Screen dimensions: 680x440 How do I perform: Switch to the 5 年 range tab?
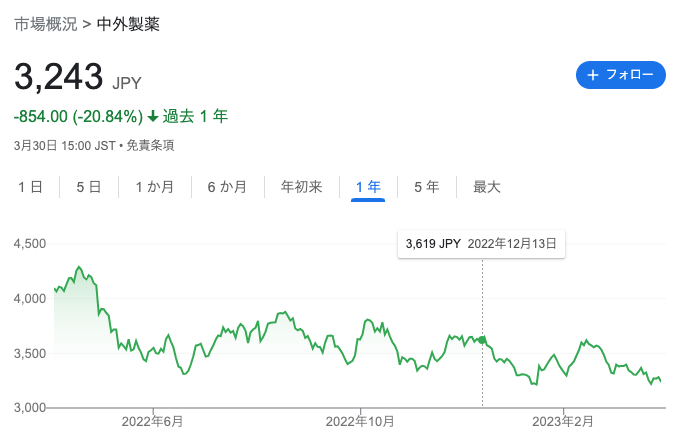click(427, 187)
